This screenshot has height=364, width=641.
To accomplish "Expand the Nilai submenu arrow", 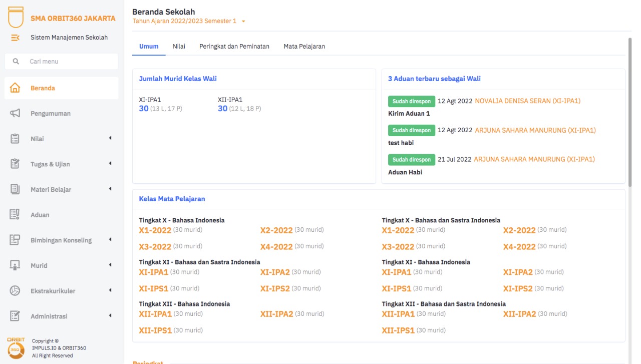I will [110, 138].
